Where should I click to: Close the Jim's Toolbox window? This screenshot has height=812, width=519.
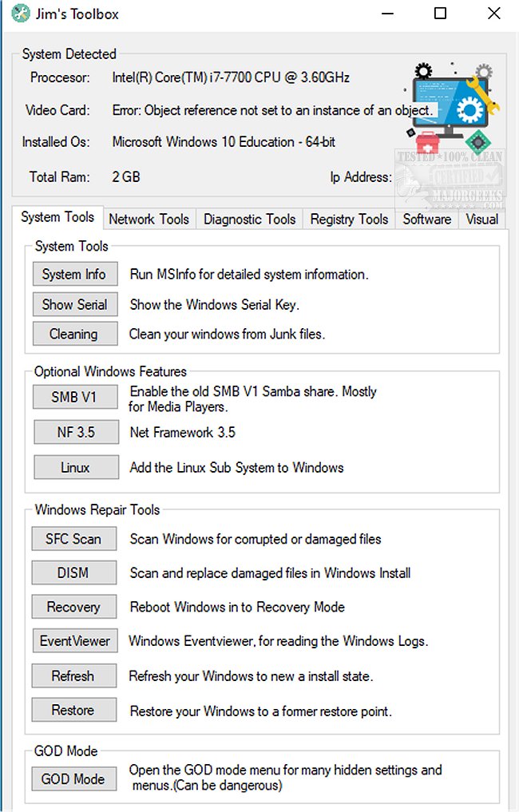pyautogui.click(x=494, y=14)
